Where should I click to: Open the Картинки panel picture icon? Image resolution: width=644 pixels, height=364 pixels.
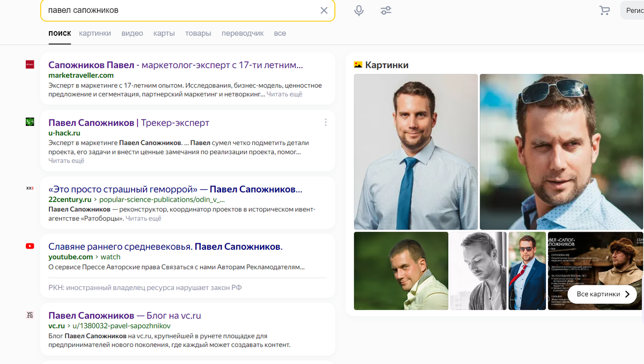pos(358,65)
